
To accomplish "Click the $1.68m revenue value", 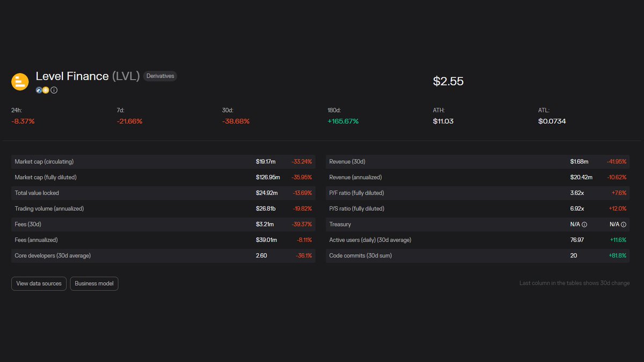I will 579,161.
